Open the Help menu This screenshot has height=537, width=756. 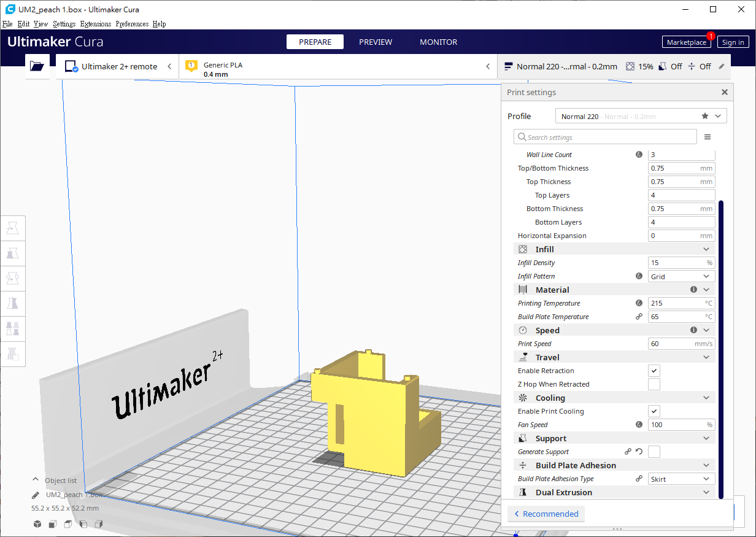tap(159, 24)
